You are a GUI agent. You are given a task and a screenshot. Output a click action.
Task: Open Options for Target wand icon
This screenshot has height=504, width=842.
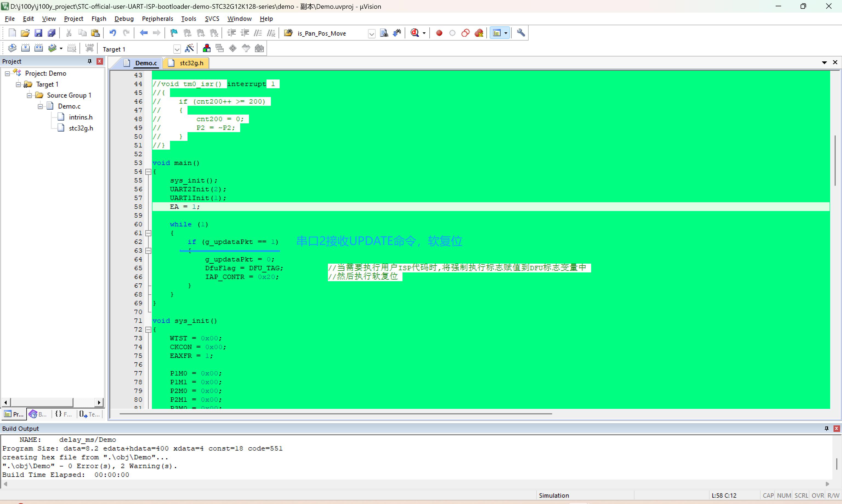[x=189, y=48]
